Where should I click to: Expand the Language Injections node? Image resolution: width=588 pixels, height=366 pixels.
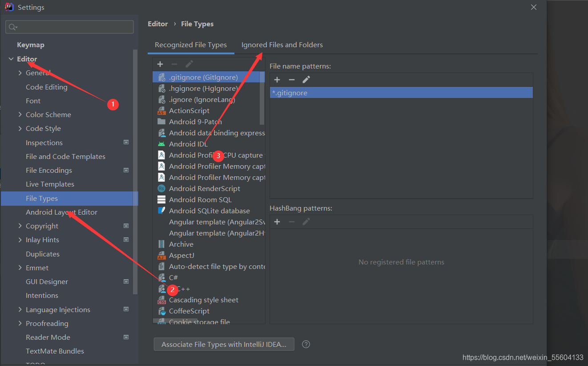coord(20,309)
